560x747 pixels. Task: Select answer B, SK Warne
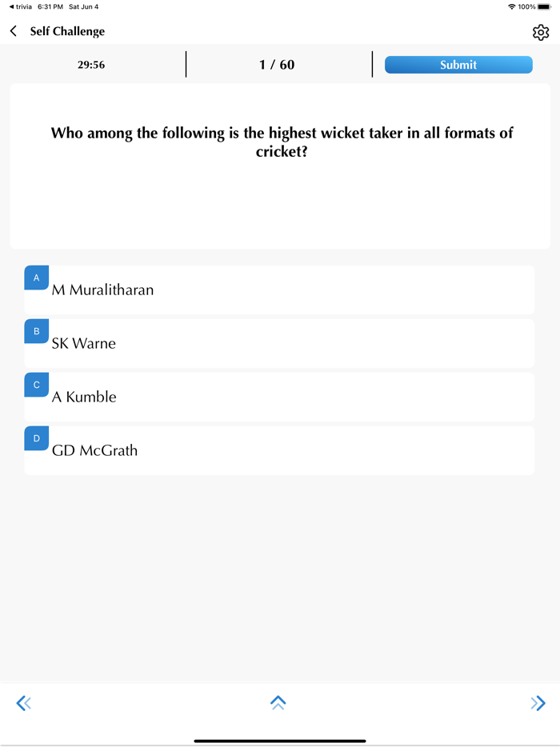[280, 343]
